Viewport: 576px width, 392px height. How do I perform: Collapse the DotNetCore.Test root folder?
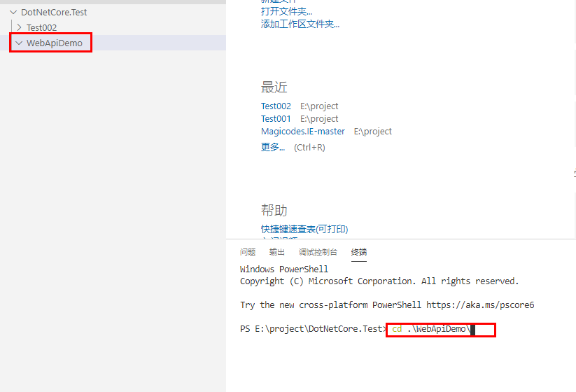(x=13, y=12)
